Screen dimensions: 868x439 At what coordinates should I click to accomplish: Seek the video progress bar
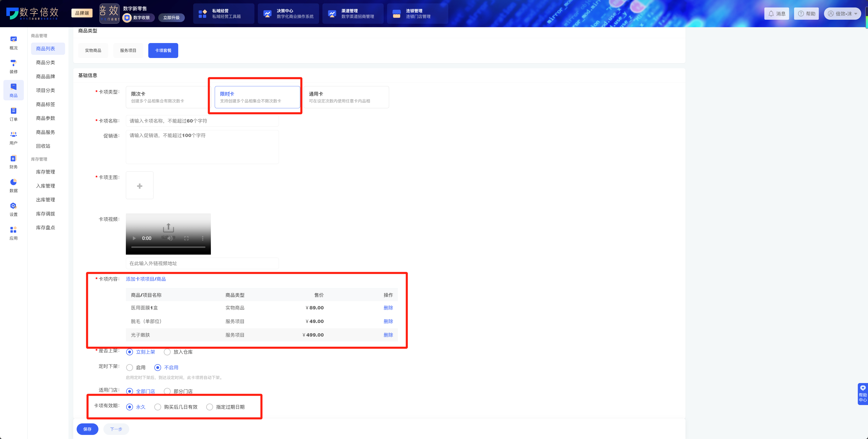click(x=168, y=247)
